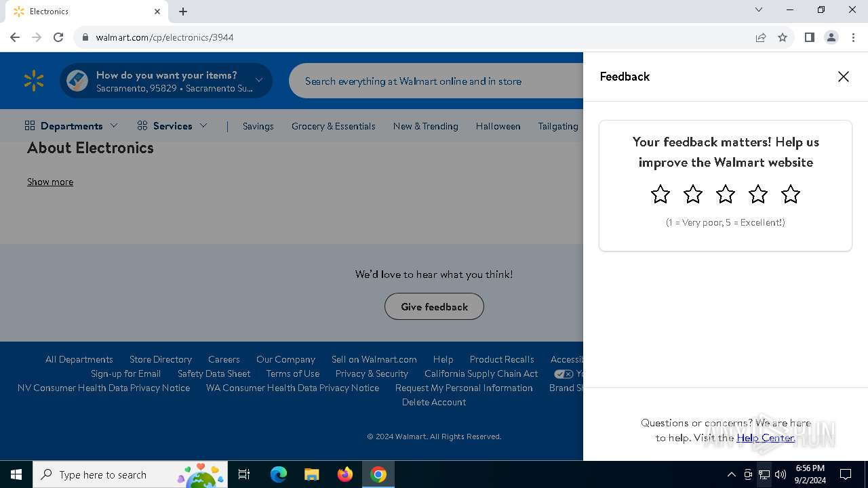Rate two stars in feedback
Viewport: 868px width, 488px height.
click(x=693, y=195)
